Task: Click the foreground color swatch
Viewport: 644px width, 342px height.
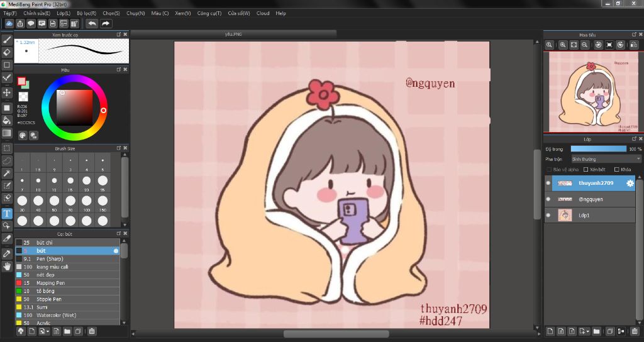Action: (x=21, y=81)
